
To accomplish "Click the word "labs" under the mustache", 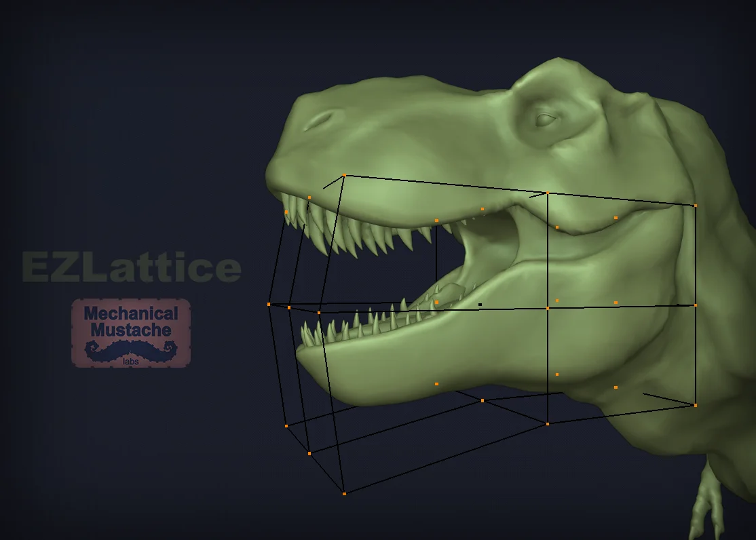I will tap(131, 362).
